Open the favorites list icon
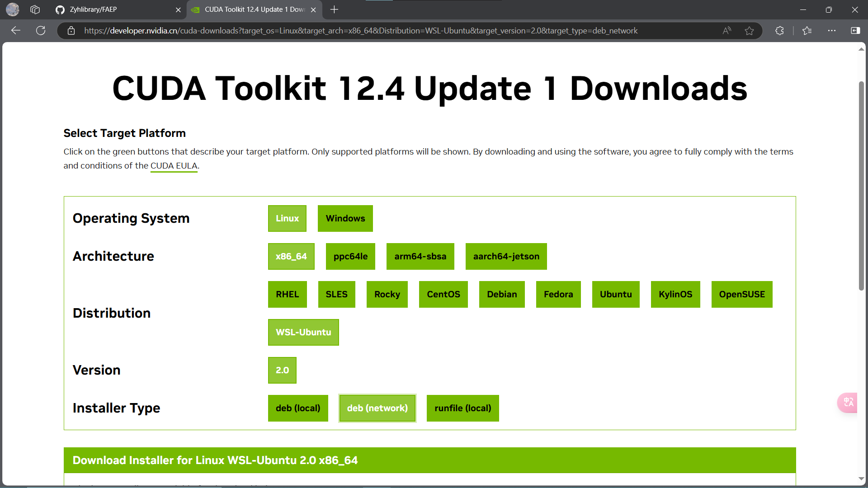Screen dimensions: 868x488 807,30
